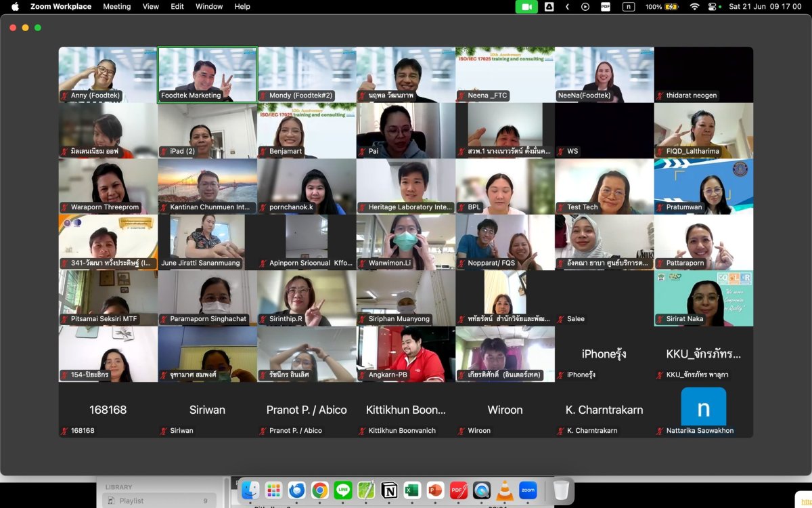Screen dimensions: 812x508
Task: Select Playlist in the Library sidebar
Action: (132, 501)
